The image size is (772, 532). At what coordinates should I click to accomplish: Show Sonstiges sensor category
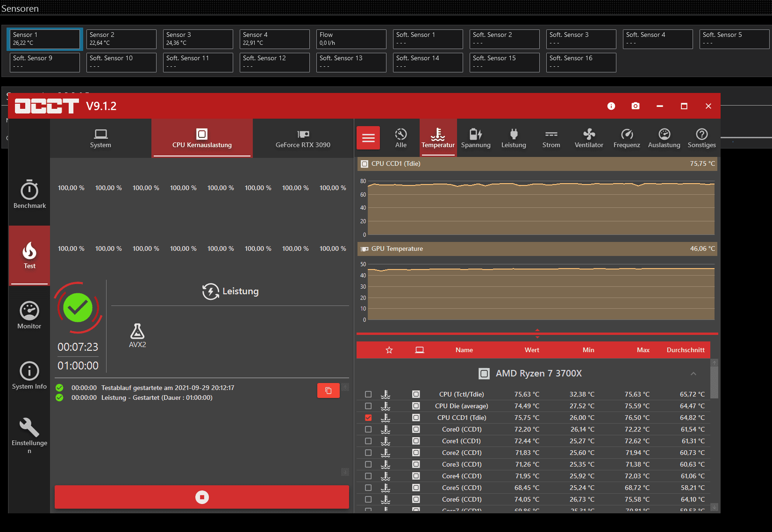701,138
